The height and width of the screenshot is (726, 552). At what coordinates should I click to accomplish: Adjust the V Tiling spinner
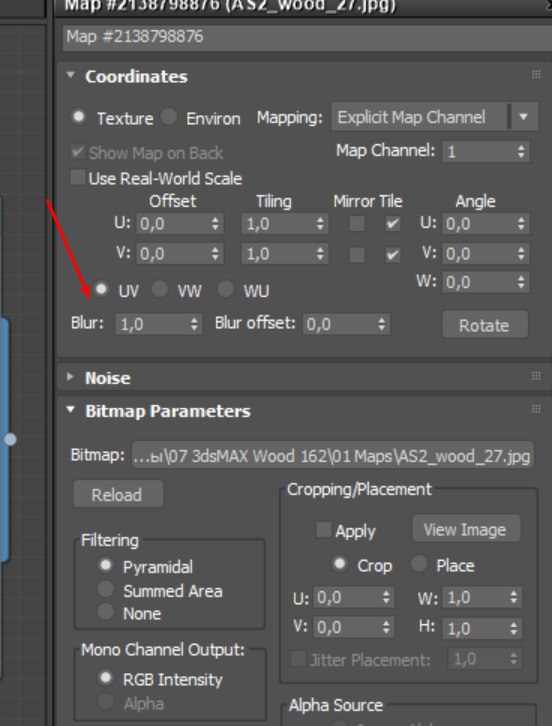320,254
